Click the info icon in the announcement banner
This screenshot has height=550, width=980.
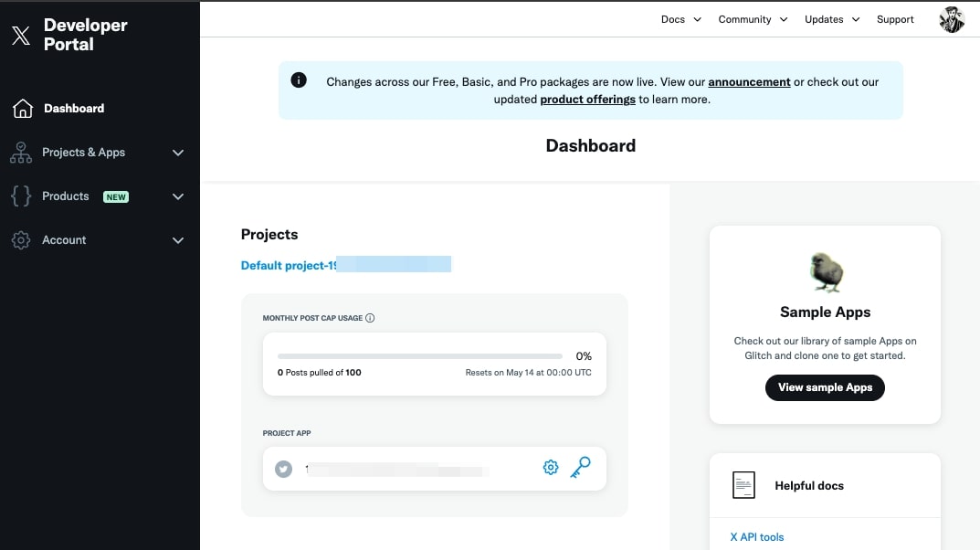299,80
